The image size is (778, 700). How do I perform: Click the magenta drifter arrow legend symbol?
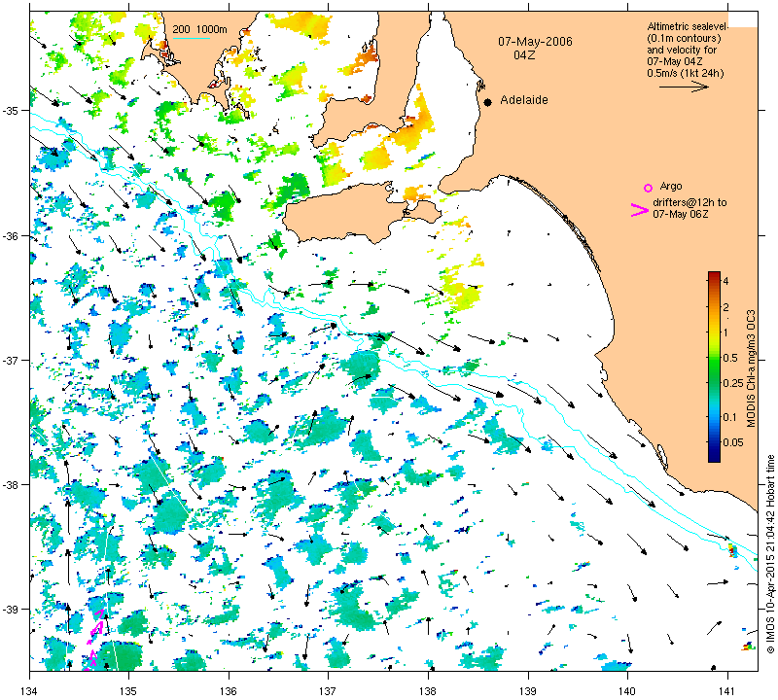[x=639, y=210]
